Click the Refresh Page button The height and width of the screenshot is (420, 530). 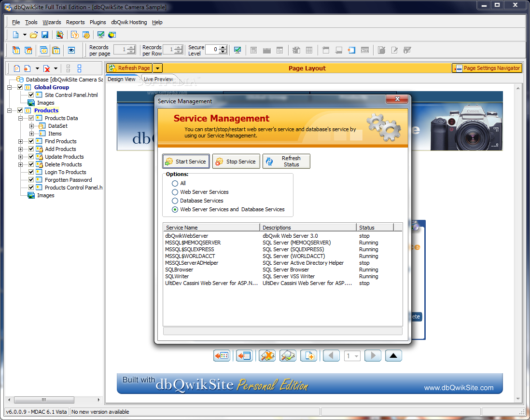pos(129,68)
